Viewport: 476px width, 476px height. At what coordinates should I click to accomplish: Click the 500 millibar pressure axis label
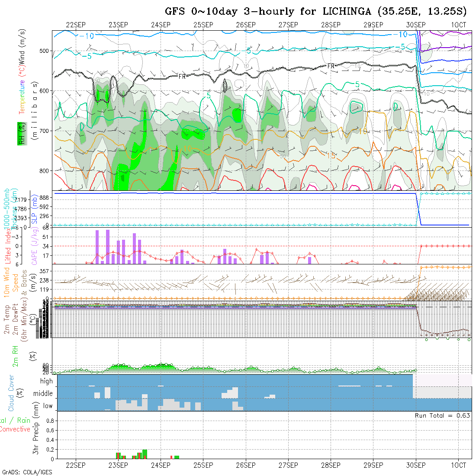[x=45, y=51]
